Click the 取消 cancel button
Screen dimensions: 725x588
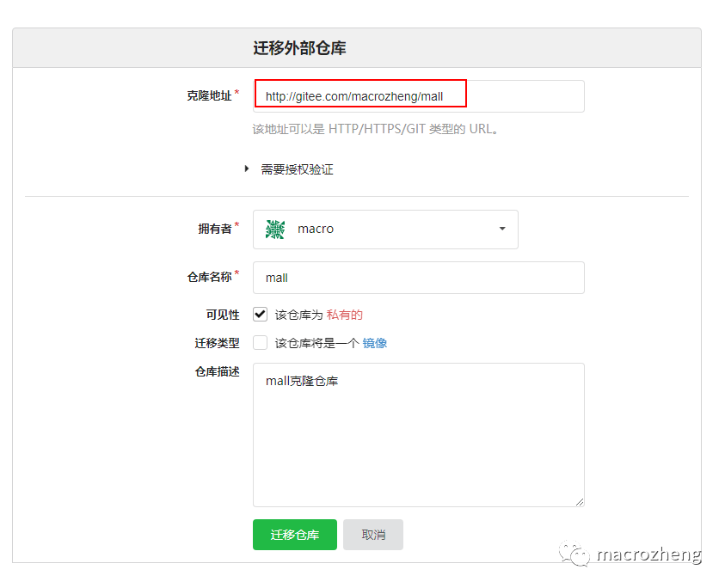click(x=372, y=534)
